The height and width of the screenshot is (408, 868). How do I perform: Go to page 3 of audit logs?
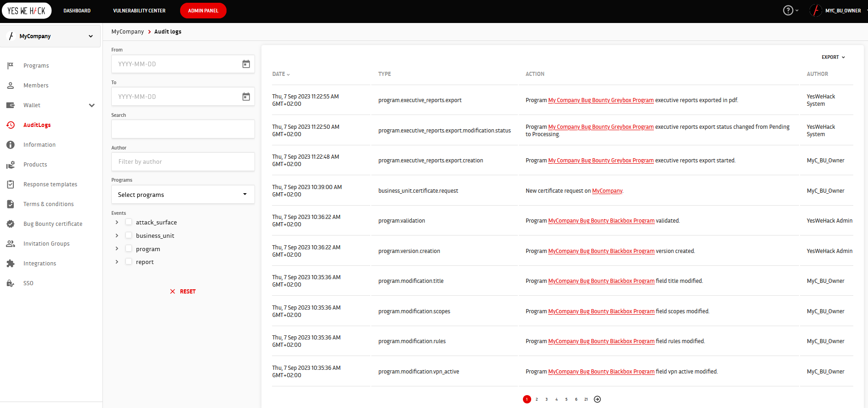(x=546, y=399)
